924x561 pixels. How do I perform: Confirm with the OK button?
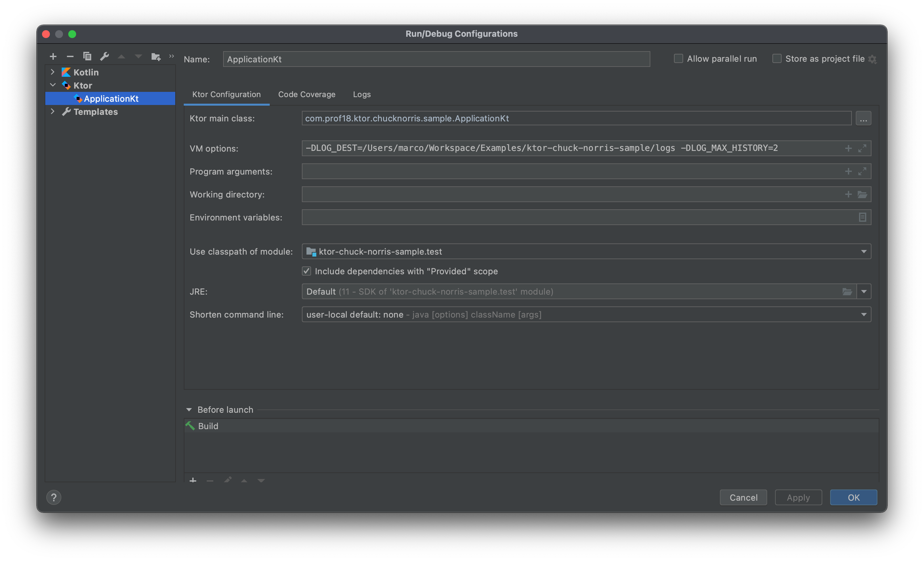(x=853, y=497)
